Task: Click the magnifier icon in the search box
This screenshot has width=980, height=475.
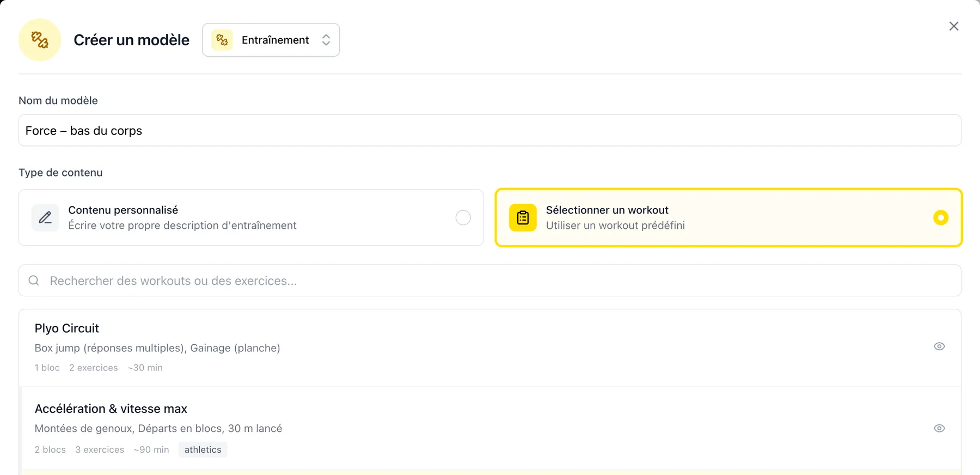Action: pyautogui.click(x=34, y=281)
